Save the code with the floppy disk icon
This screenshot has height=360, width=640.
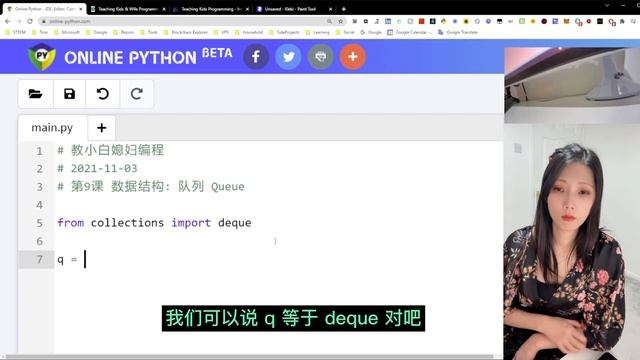pos(69,94)
